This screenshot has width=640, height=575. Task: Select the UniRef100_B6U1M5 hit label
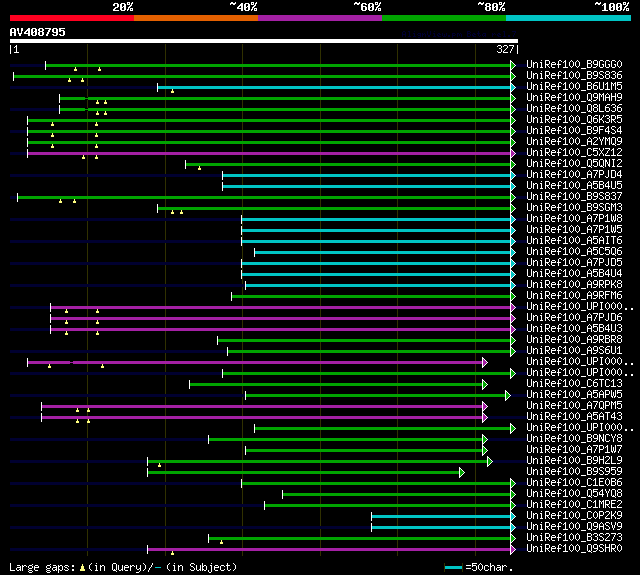[x=574, y=87]
